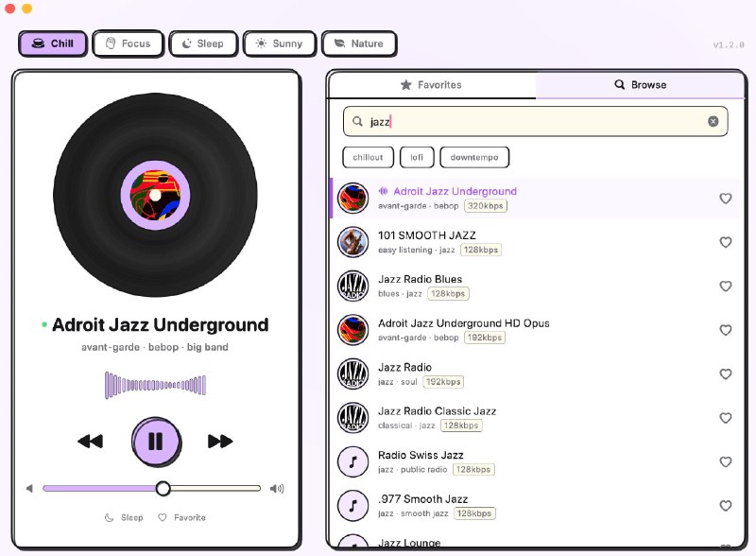Toggle the heart on 101 SMOOTH JAZZ
This screenshot has height=556, width=756.
(x=726, y=242)
